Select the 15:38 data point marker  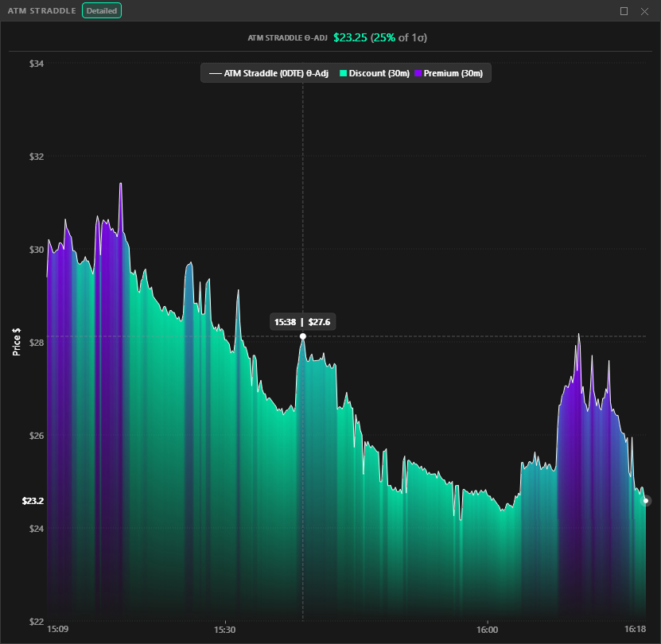click(x=302, y=336)
